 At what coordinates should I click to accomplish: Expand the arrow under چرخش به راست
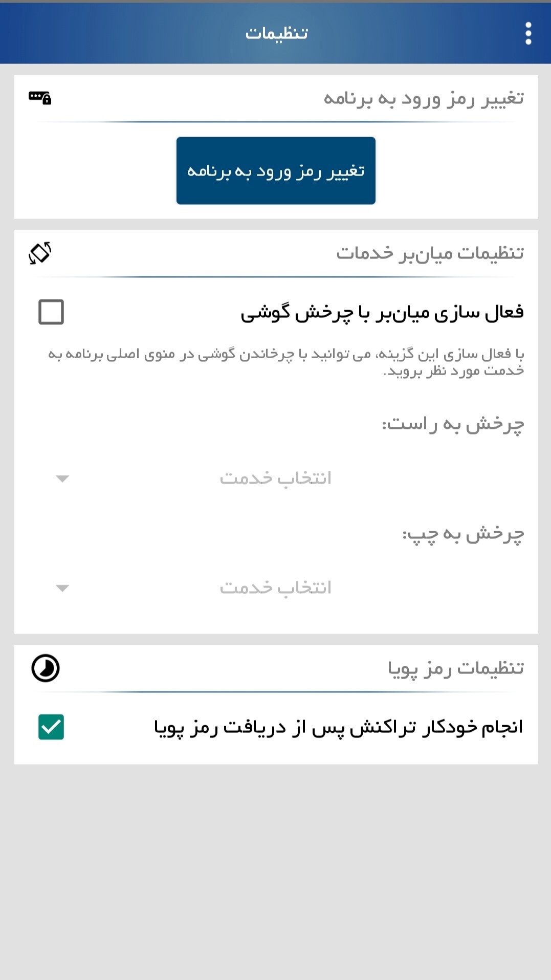pos(62,479)
